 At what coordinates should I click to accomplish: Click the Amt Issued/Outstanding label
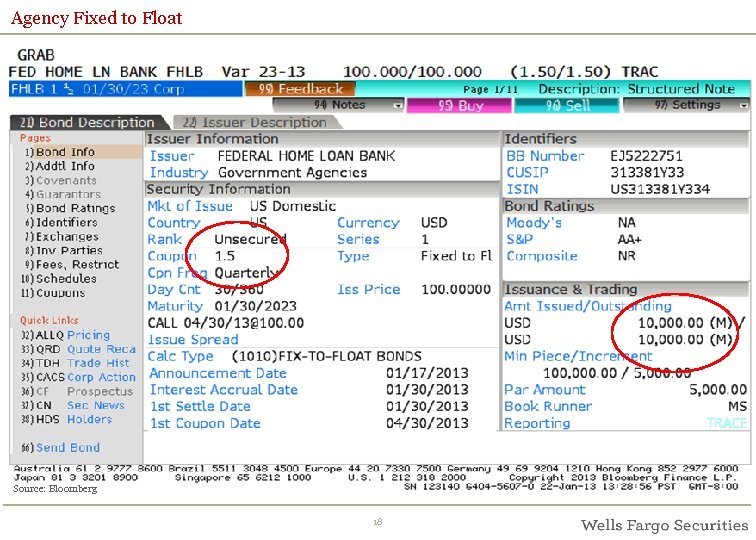(x=588, y=307)
